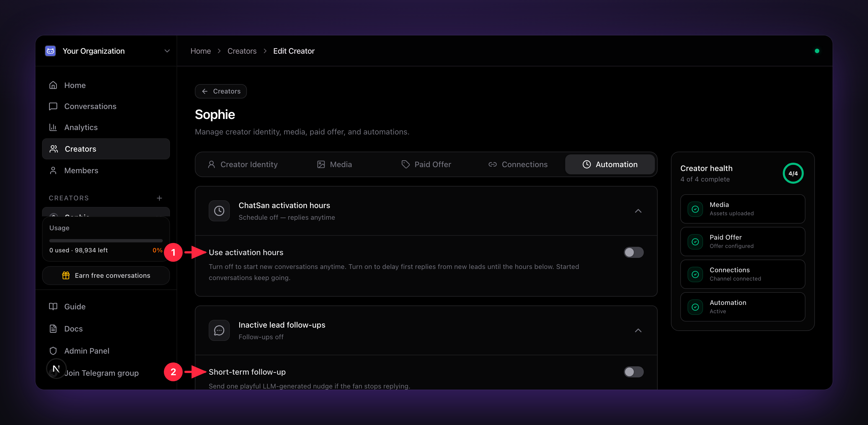Collapse the ChatSan activation hours section

coord(638,211)
